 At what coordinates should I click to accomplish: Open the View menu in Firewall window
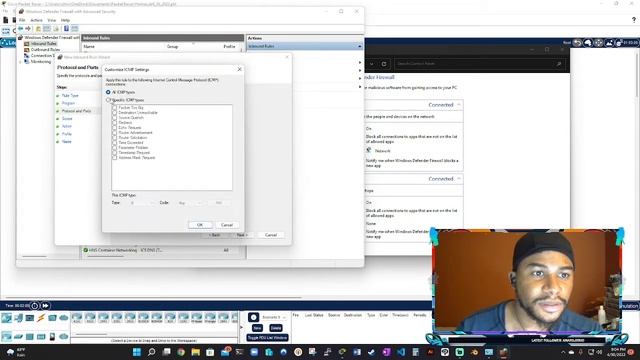pos(52,20)
